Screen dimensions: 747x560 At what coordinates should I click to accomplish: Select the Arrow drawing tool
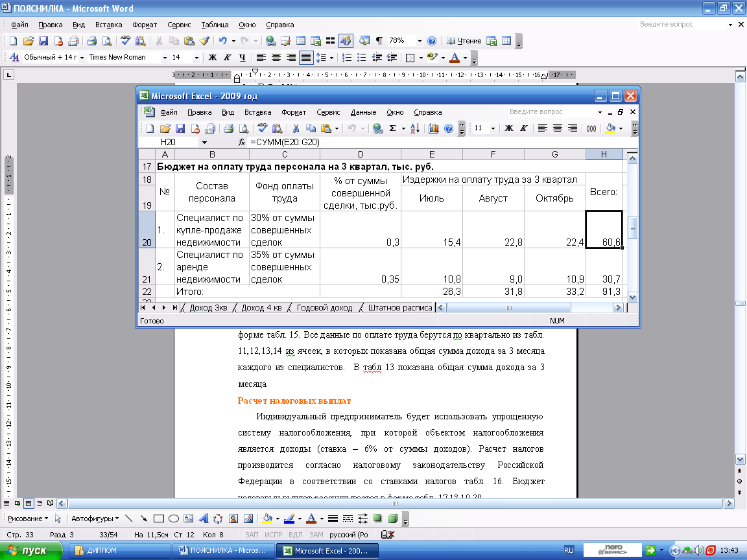(x=143, y=519)
